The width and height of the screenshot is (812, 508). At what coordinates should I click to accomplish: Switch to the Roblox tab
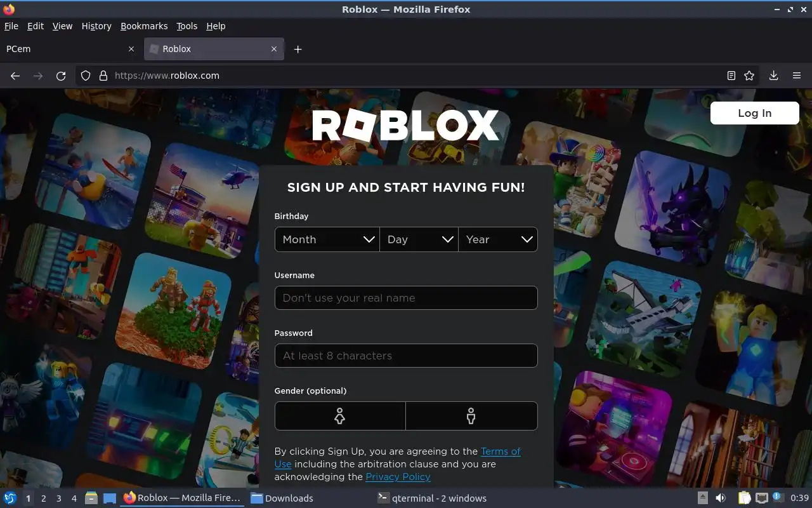pos(214,49)
